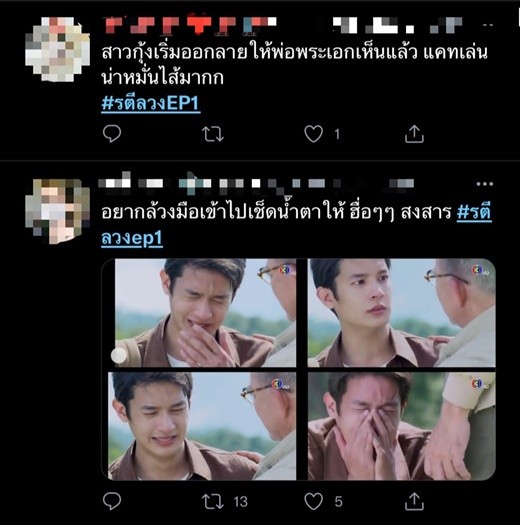The image size is (520, 525).
Task: Reply to the second tweet
Action: (x=112, y=501)
